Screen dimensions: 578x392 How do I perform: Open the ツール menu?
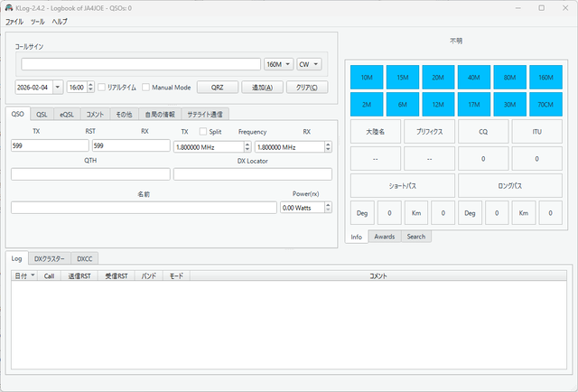tap(37, 22)
